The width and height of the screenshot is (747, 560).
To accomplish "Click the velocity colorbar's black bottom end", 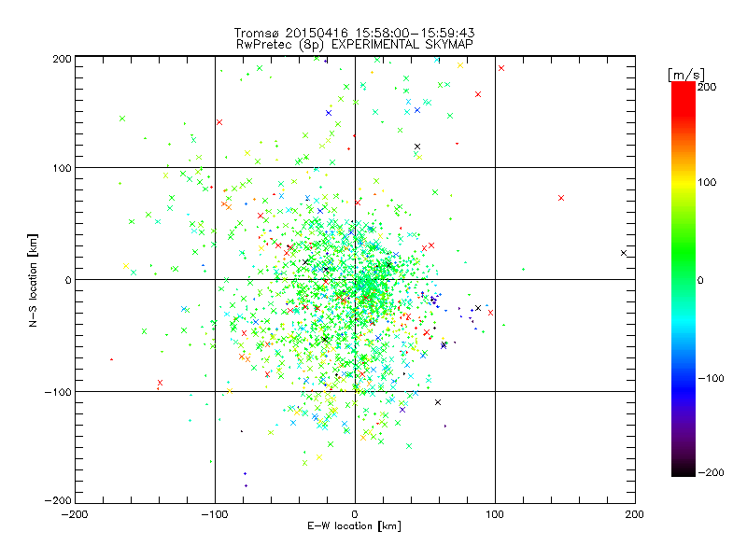I will [x=684, y=471].
